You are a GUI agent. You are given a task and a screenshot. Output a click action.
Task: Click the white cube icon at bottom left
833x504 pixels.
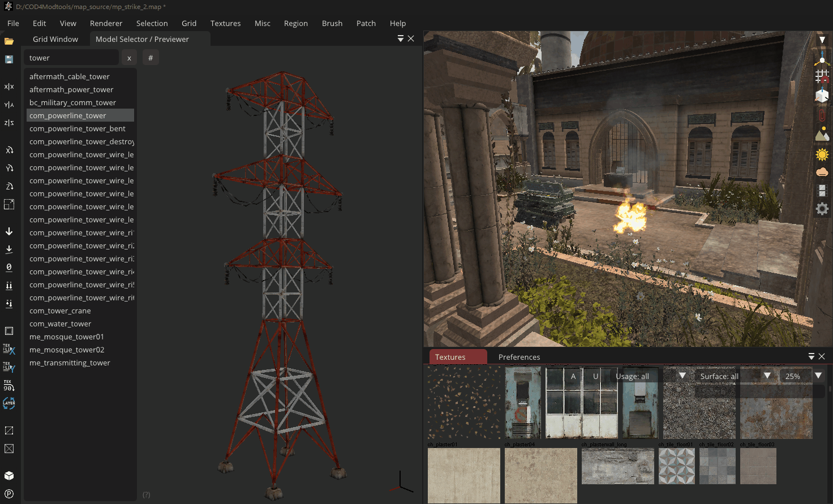pos(9,476)
